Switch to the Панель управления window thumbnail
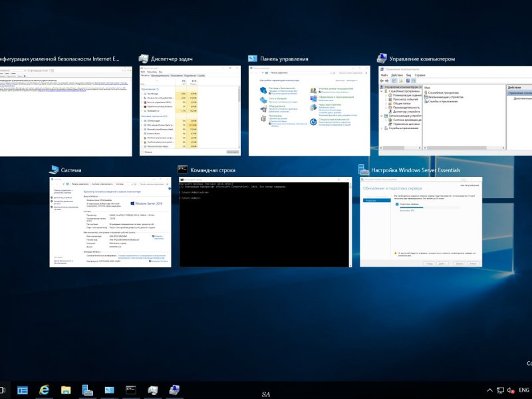 [309, 111]
